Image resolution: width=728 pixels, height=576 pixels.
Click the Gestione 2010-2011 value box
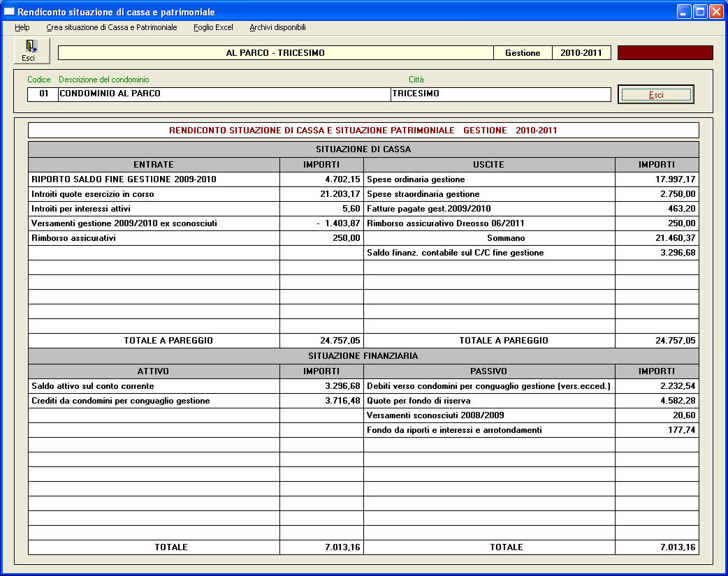coord(581,53)
